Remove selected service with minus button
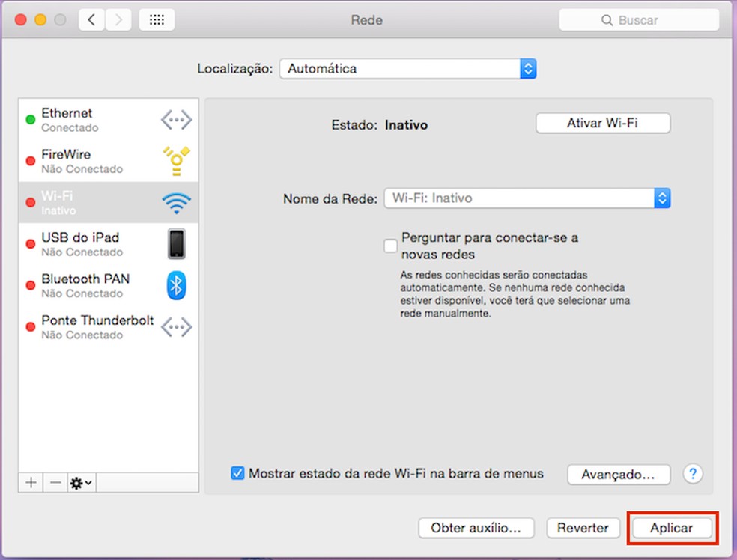Image resolution: width=737 pixels, height=560 pixels. pyautogui.click(x=55, y=482)
